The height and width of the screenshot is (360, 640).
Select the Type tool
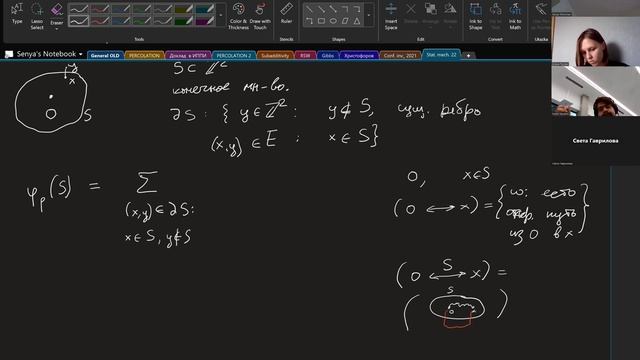[x=17, y=13]
